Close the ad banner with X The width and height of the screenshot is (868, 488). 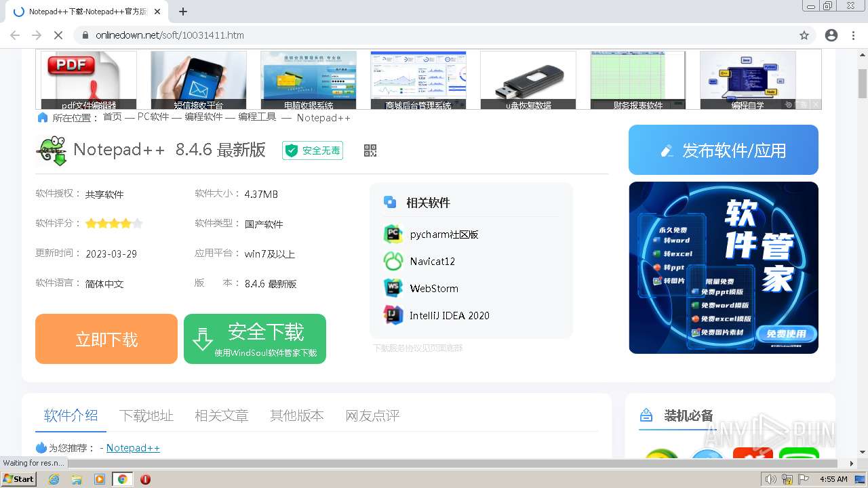816,104
